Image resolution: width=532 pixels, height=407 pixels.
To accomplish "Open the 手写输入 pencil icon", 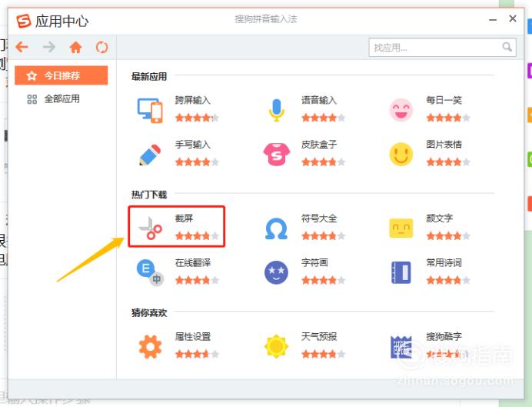I will [x=150, y=155].
